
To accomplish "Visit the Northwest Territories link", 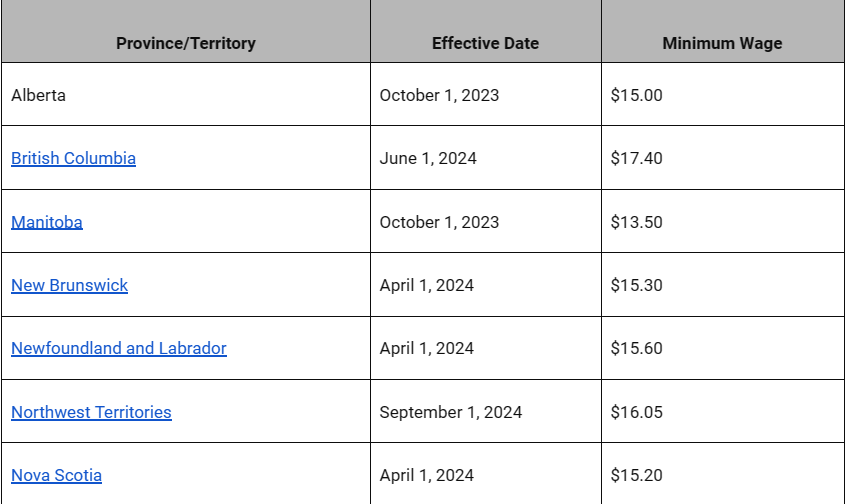I will (91, 412).
